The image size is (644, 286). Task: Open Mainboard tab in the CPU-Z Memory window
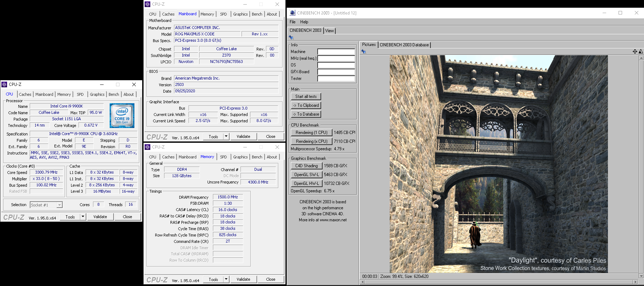coord(187,157)
